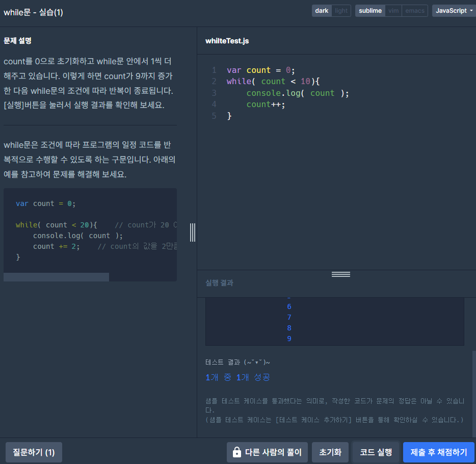Run code with 코드 실행 button
This screenshot has width=476, height=464.
(x=376, y=452)
